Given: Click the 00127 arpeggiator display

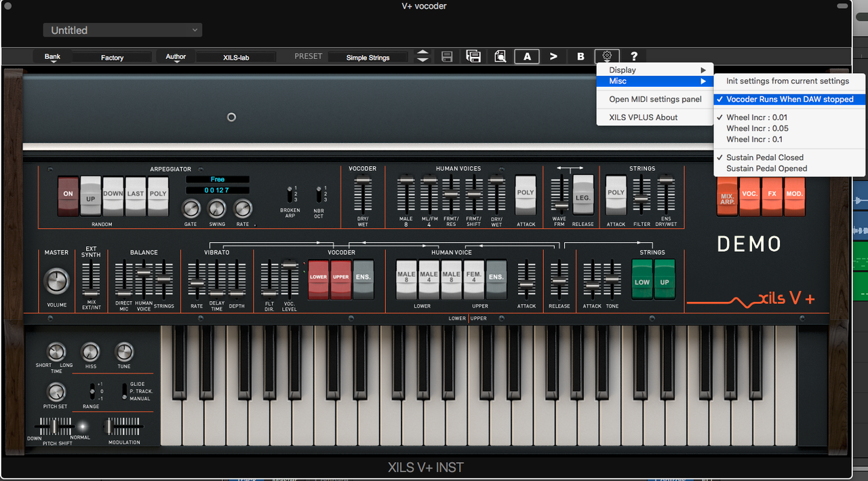Looking at the screenshot, I should pyautogui.click(x=218, y=191).
